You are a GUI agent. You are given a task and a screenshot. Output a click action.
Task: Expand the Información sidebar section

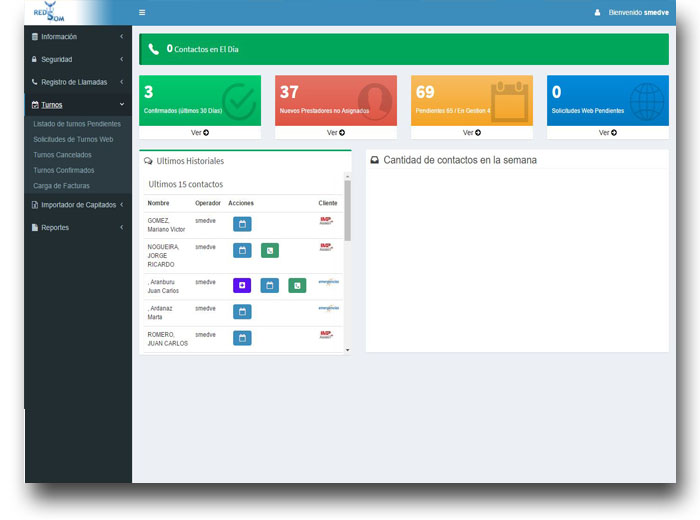coord(78,37)
